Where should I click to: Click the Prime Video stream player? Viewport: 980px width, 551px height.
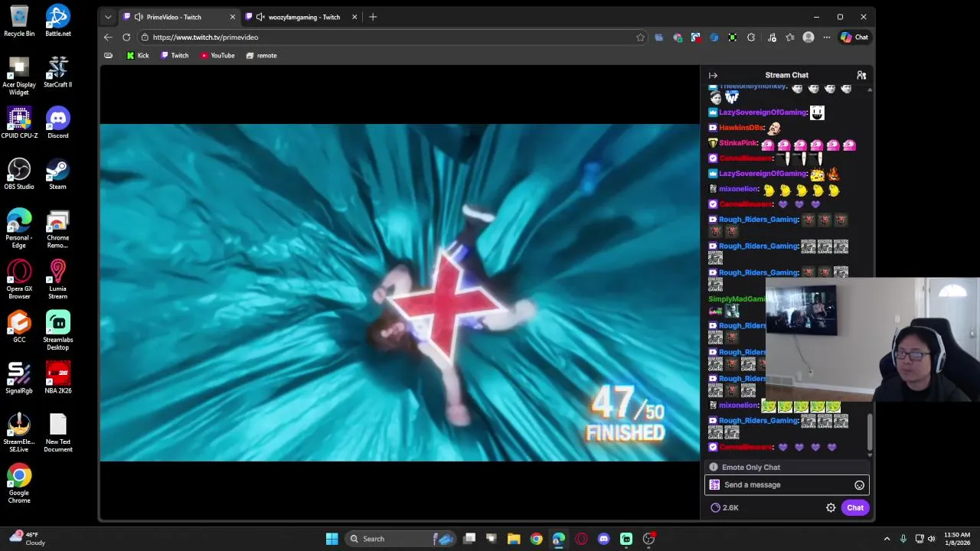(x=400, y=292)
